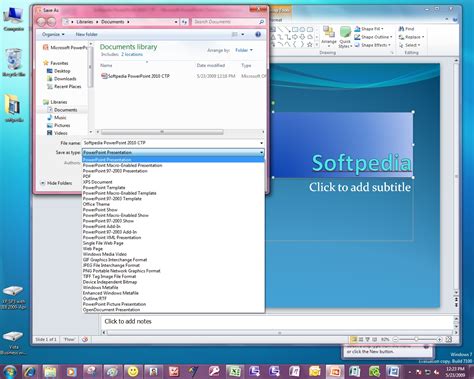The image size is (474, 379).
Task: Click the Back arrow in Save As dialog
Action: click(41, 22)
